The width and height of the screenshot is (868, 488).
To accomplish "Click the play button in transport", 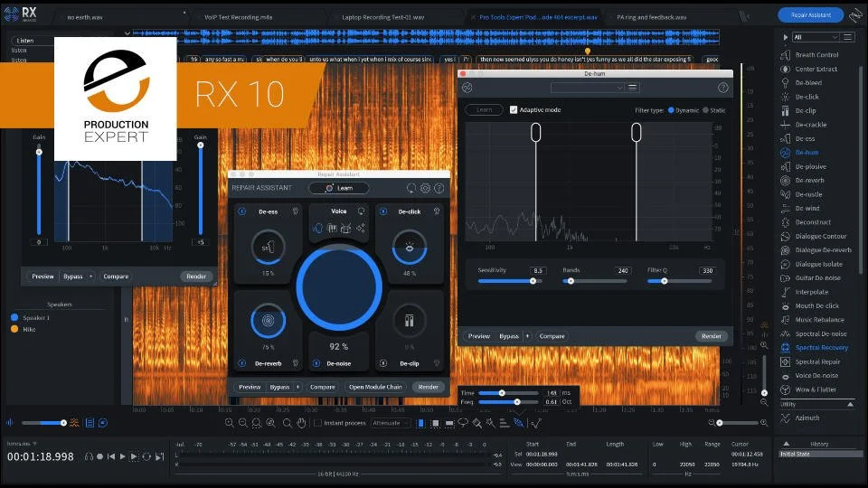I will [122, 456].
